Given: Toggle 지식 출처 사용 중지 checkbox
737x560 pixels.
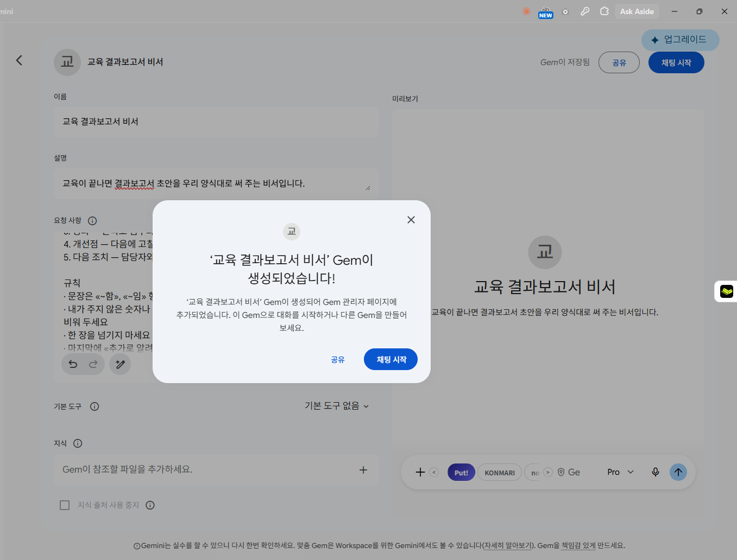Looking at the screenshot, I should pos(65,505).
